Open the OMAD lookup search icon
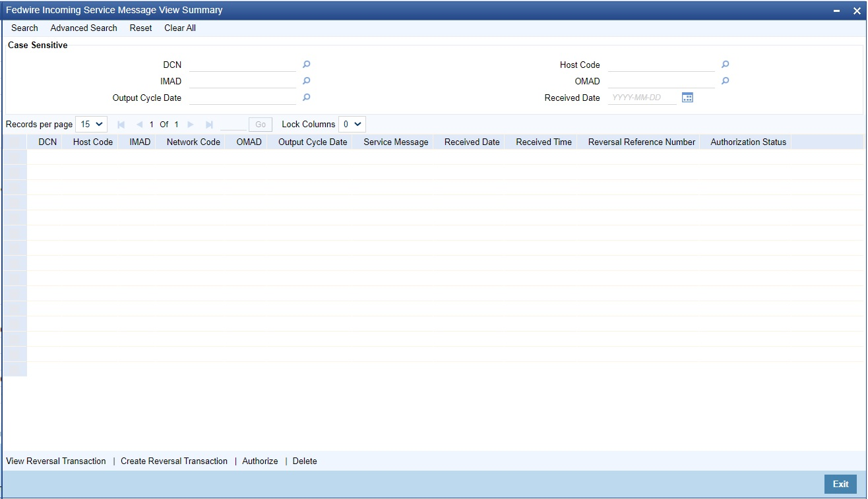 pos(725,81)
